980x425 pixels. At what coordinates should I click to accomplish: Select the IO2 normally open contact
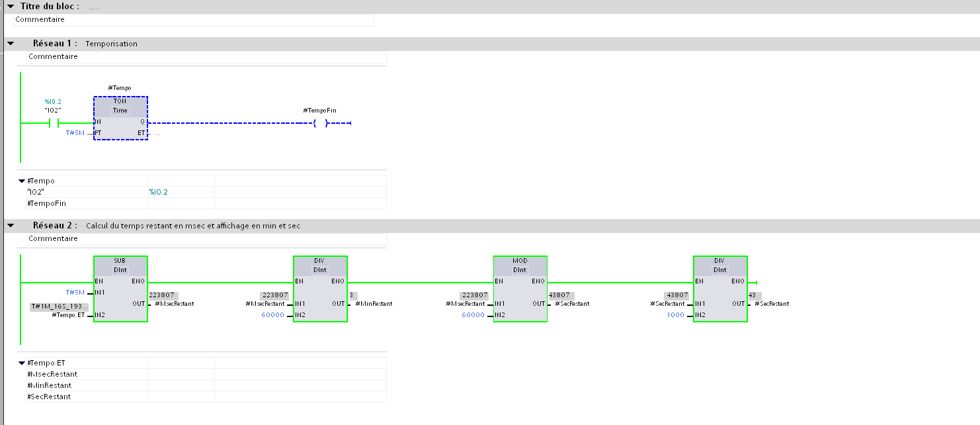click(x=54, y=123)
